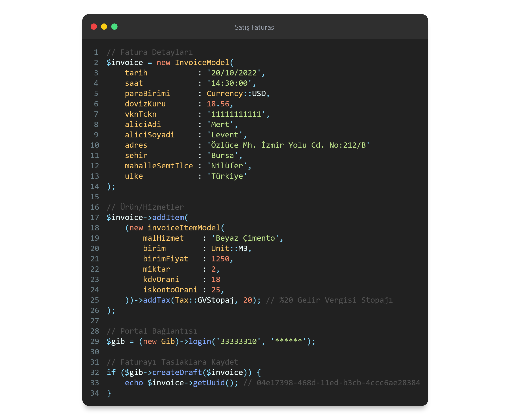The image size is (511, 420).
Task: Click the vknTckn value '11111111111'
Action: (236, 114)
